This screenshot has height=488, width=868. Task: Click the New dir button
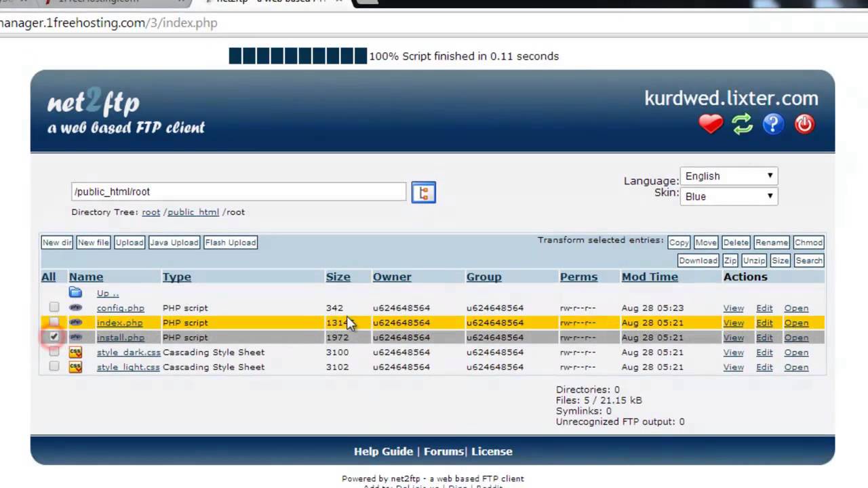tap(57, 243)
